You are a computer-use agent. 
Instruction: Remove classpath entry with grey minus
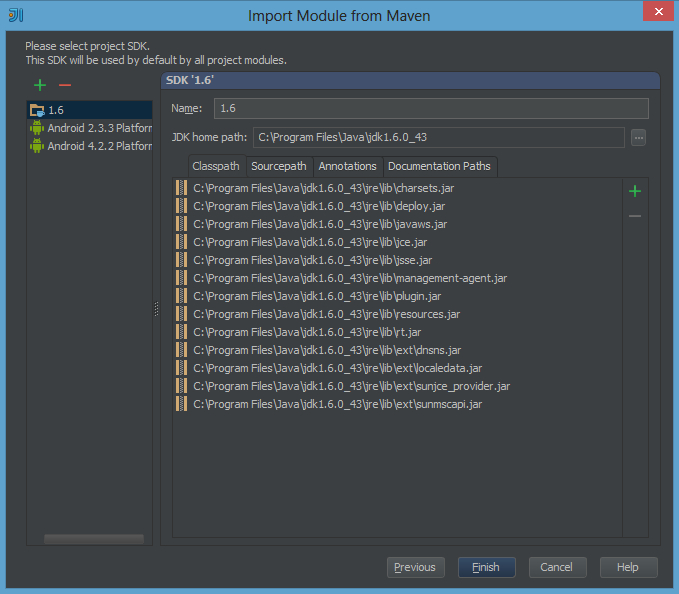point(635,216)
